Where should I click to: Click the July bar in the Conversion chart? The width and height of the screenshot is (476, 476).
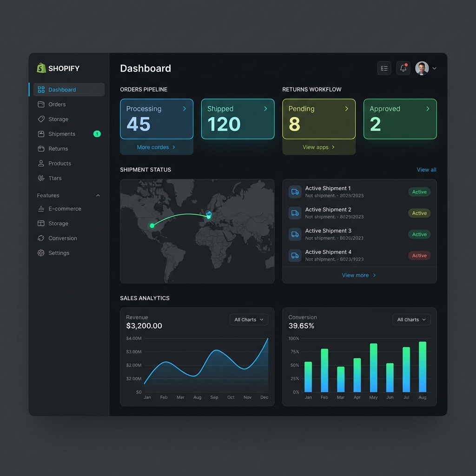pyautogui.click(x=406, y=370)
